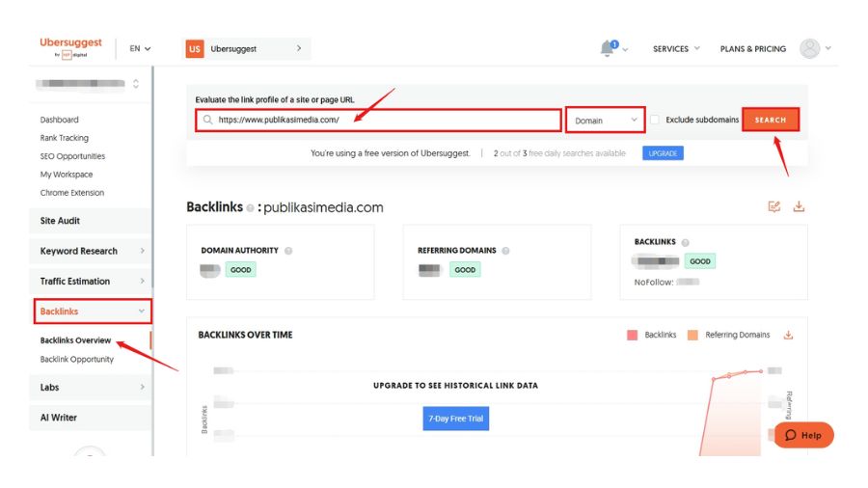Open AI Writer
This screenshot has height=488, width=868.
(x=90, y=418)
